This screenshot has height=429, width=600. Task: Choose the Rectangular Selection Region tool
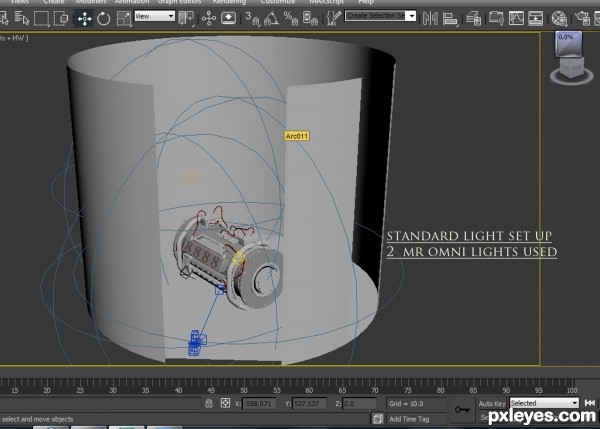tap(41, 18)
